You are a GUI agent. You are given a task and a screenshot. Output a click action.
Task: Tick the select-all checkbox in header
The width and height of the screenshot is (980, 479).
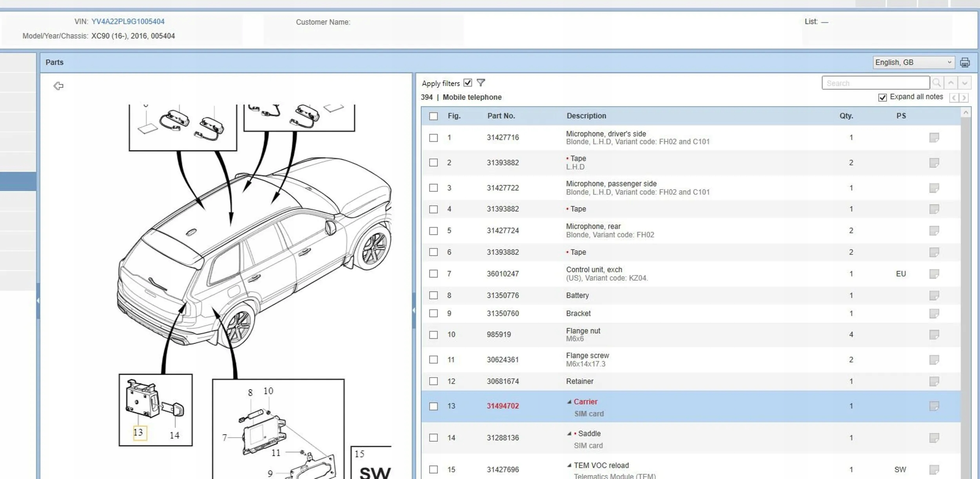pyautogui.click(x=433, y=116)
